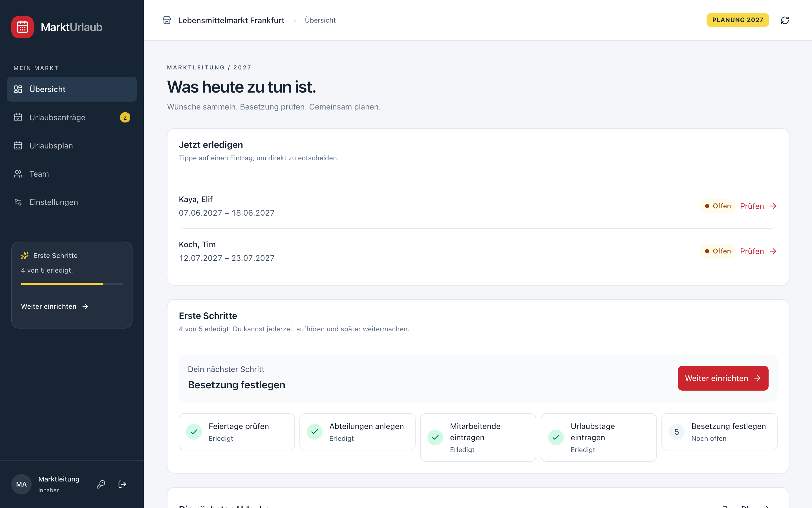812x508 pixels.
Task: Open the Team section
Action: click(x=72, y=174)
